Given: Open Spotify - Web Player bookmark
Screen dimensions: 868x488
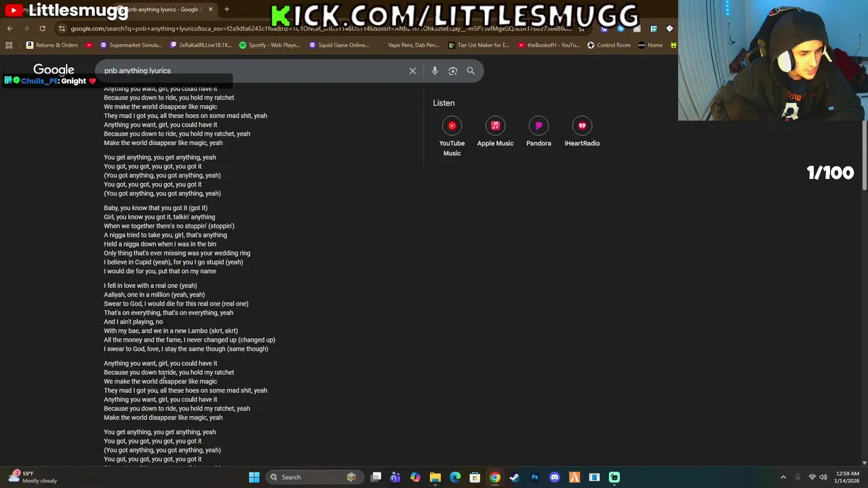Looking at the screenshot, I should pos(270,45).
